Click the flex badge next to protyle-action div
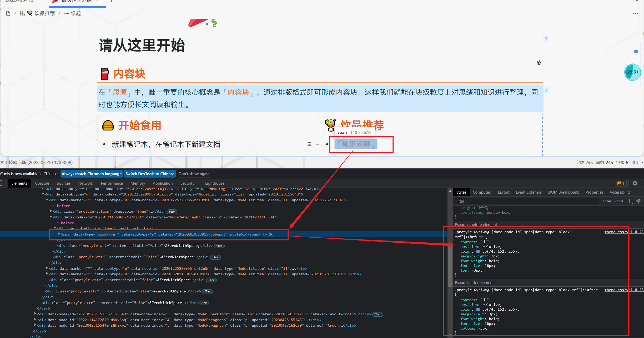Screen dimensions: 644x338 172,212
